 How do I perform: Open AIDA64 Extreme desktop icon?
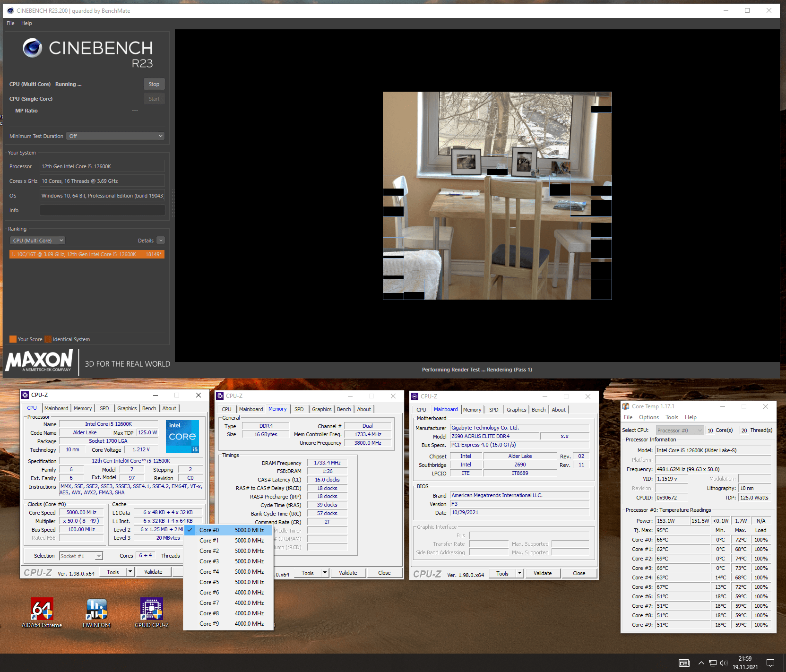point(42,613)
